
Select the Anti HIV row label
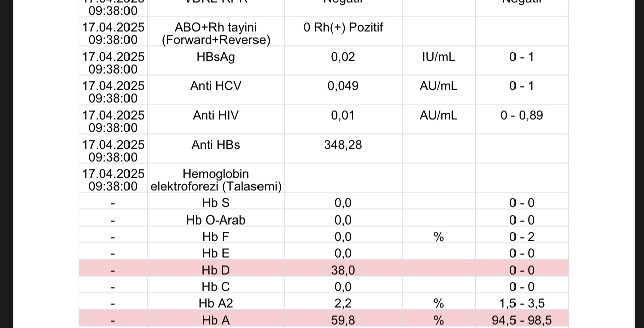[x=216, y=116]
